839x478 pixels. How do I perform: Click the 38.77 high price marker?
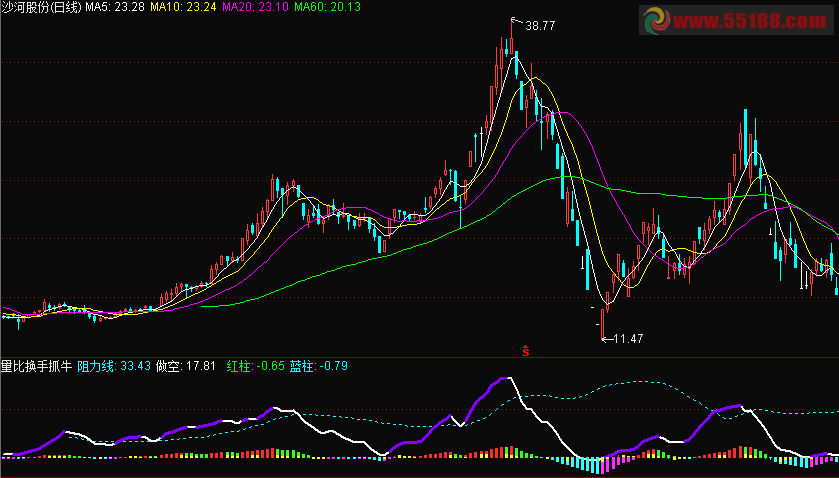(x=540, y=26)
